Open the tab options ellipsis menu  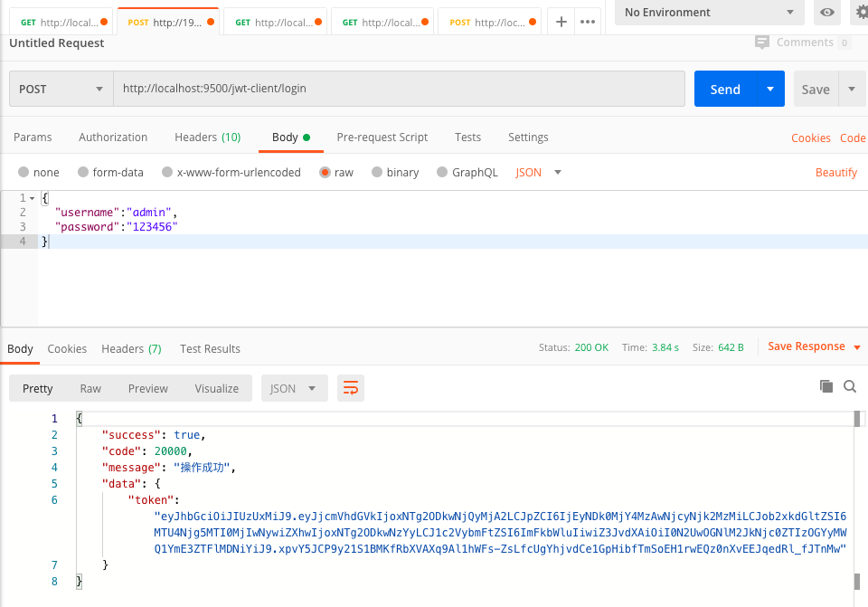(588, 22)
